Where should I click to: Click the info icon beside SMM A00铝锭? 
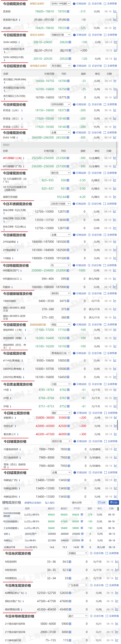click(19, 42)
